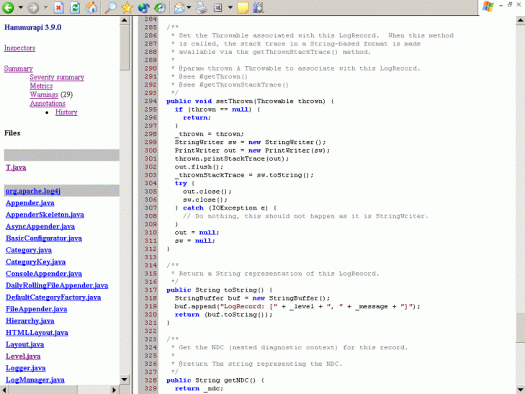Refresh the page using the green arrows icon
Image resolution: width=525 pixels, height=394 pixels.
pyautogui.click(x=75, y=7)
